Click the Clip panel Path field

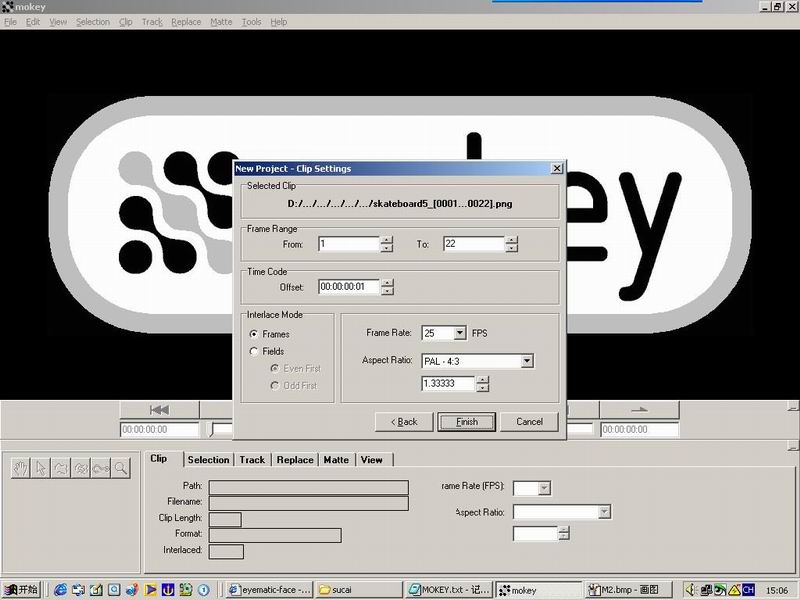[309, 487]
